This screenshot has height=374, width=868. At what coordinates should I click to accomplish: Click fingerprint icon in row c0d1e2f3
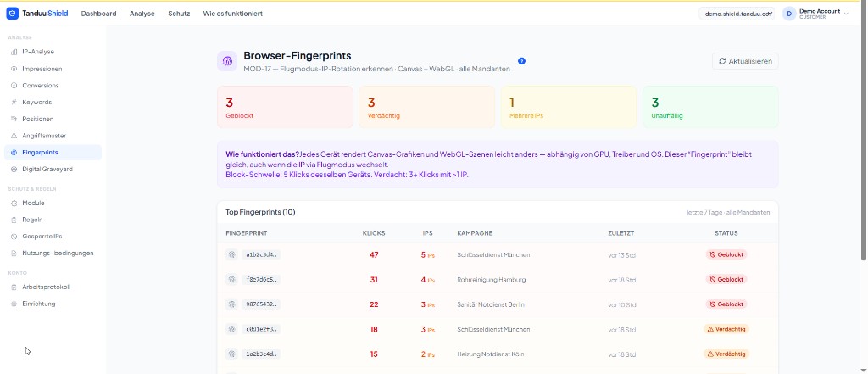click(x=231, y=330)
